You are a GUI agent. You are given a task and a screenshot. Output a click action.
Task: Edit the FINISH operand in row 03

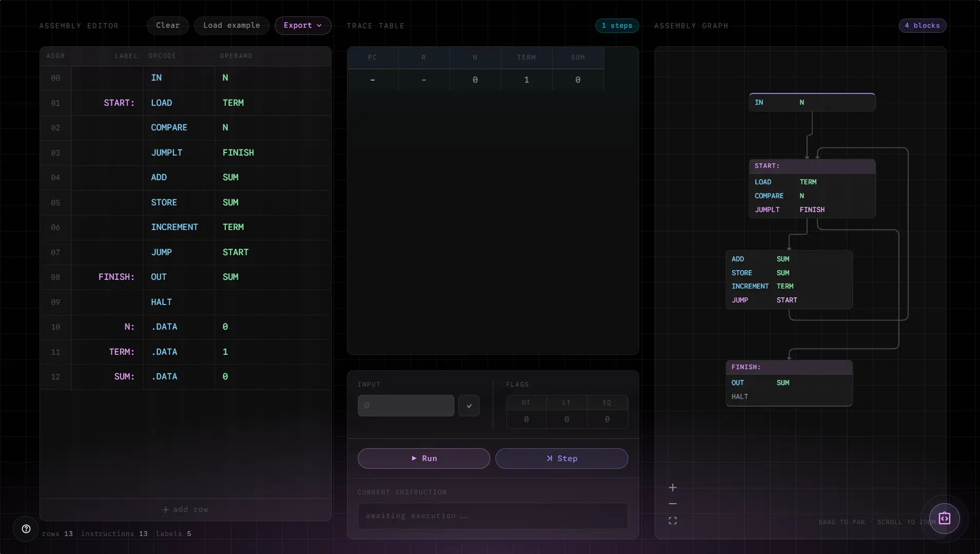(x=238, y=153)
